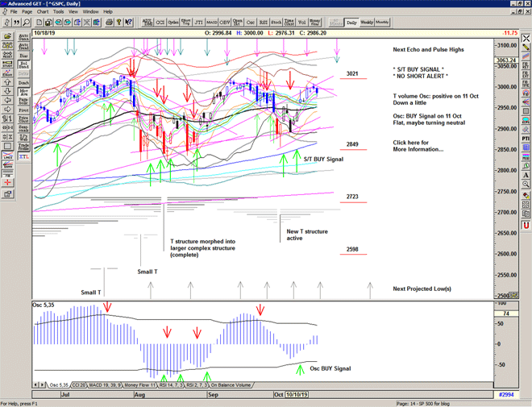Click the RESET button in left toolbar
532x407 pixels.
(x=7, y=55)
